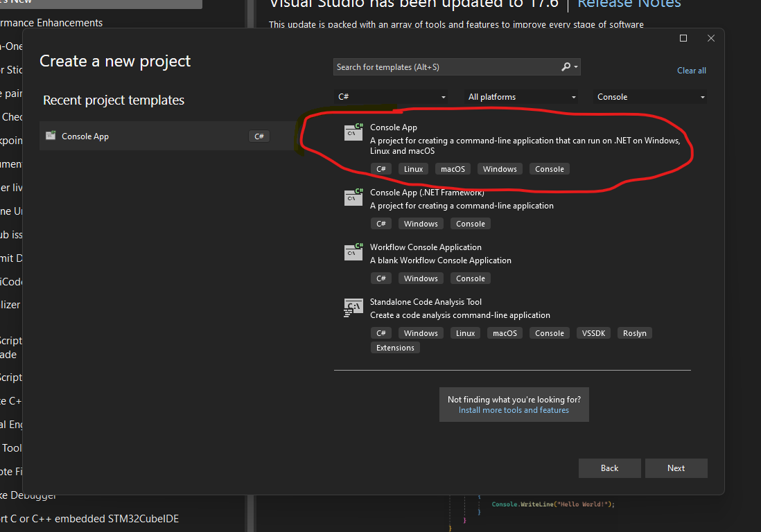The height and width of the screenshot is (532, 761).
Task: Select Standalone Code Analysis Tool title
Action: [x=426, y=302]
